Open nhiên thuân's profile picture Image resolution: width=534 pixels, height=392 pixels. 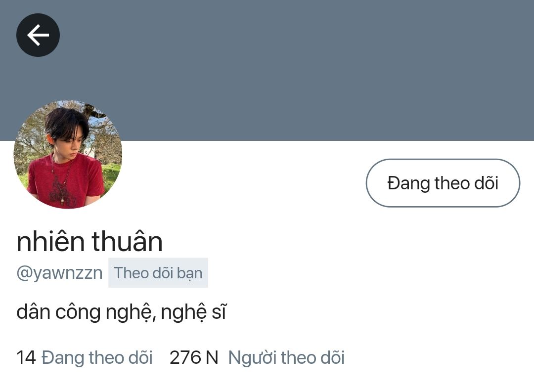point(68,154)
